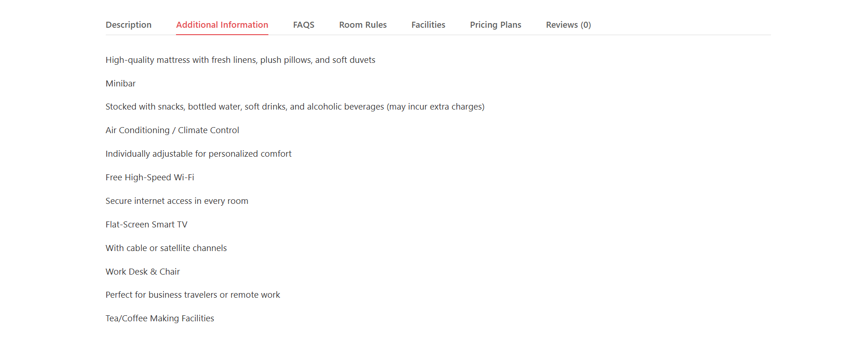Click 'Secure internet access in every room'

tap(177, 201)
